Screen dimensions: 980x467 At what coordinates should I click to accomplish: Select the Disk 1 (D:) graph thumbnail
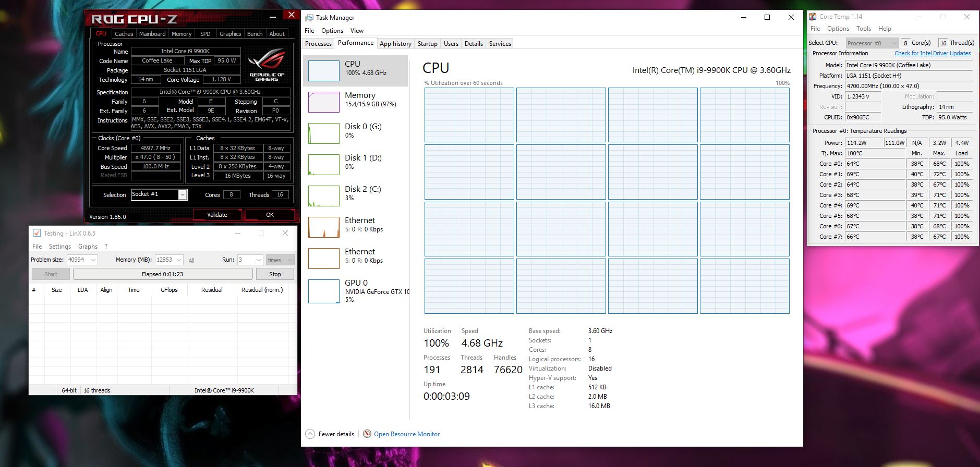coord(324,164)
